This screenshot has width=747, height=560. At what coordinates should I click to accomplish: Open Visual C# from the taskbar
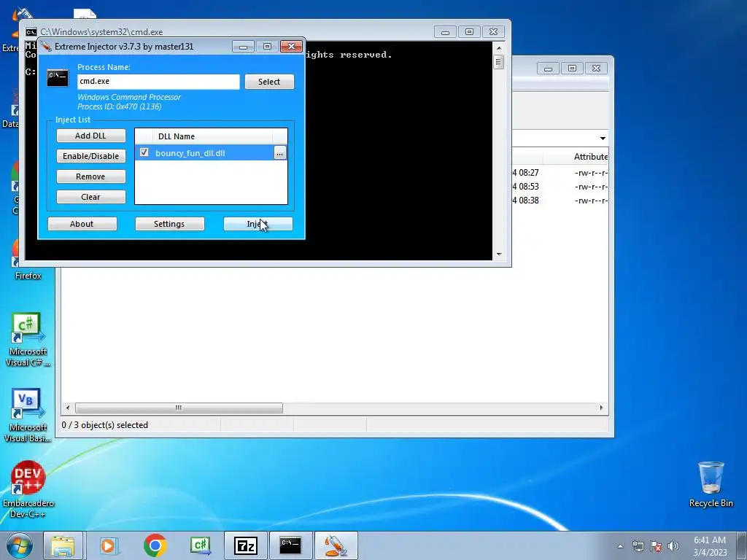pyautogui.click(x=201, y=545)
